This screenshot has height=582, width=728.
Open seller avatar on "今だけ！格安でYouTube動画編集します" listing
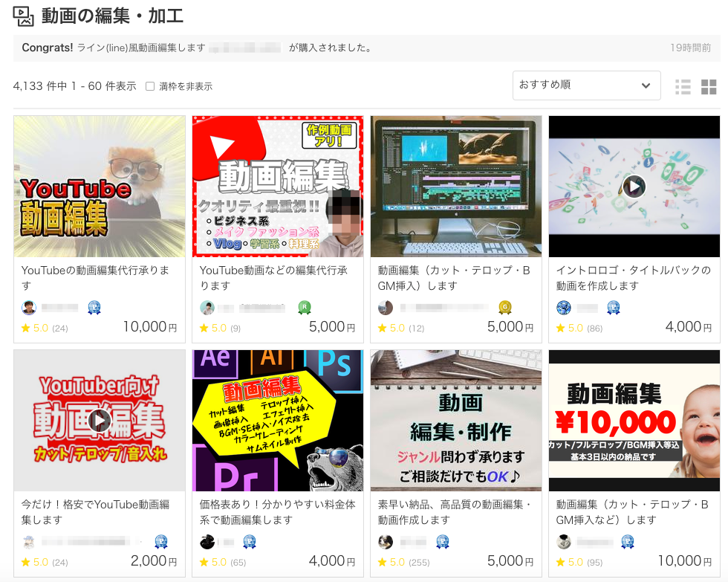[x=29, y=542]
